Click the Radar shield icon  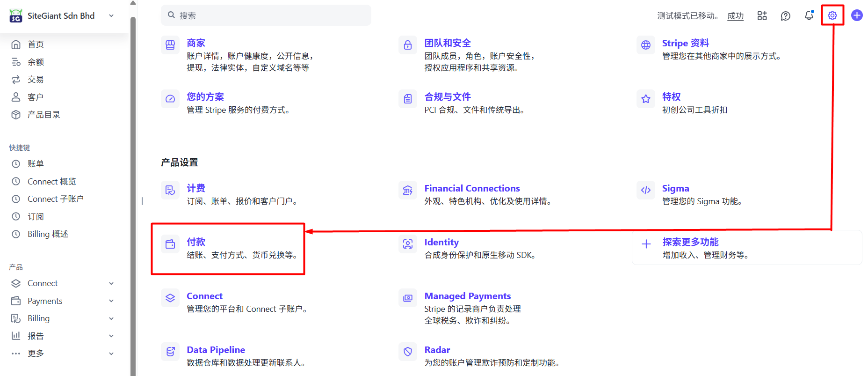click(x=408, y=352)
